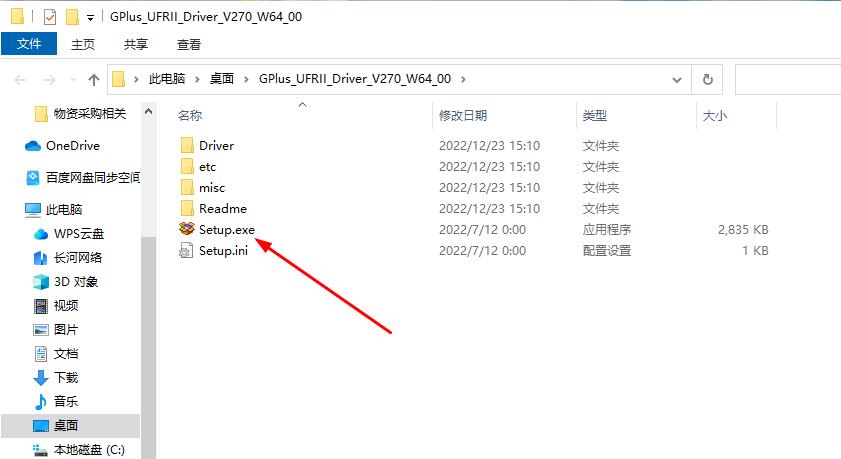The height and width of the screenshot is (459, 841).
Task: Click the up-one-level arrow button
Action: (x=94, y=80)
